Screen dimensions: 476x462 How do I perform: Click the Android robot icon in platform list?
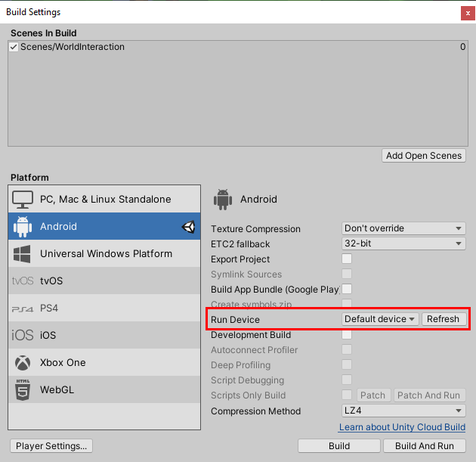(23, 227)
